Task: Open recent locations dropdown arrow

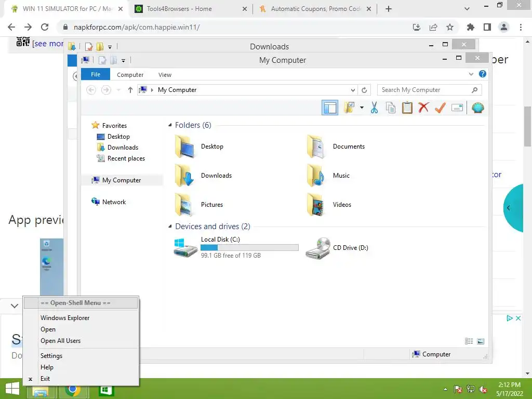Action: (x=118, y=90)
